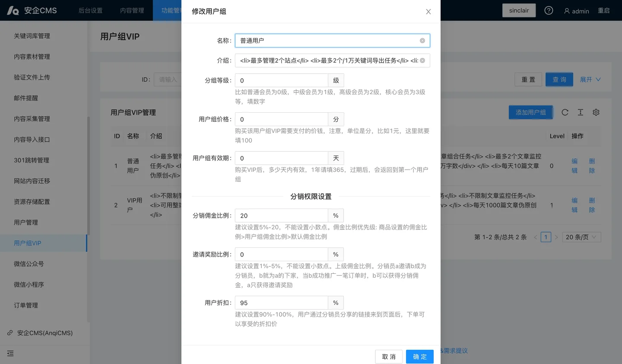Click the link icon beside 安企CMS(AnqiCMS)
This screenshot has height=364, width=622.
coord(10,333)
